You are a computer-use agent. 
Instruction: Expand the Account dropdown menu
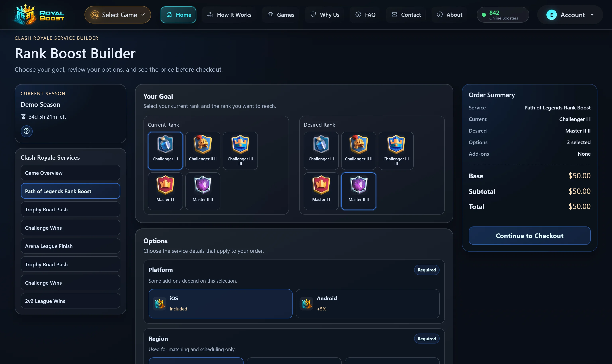click(x=570, y=15)
